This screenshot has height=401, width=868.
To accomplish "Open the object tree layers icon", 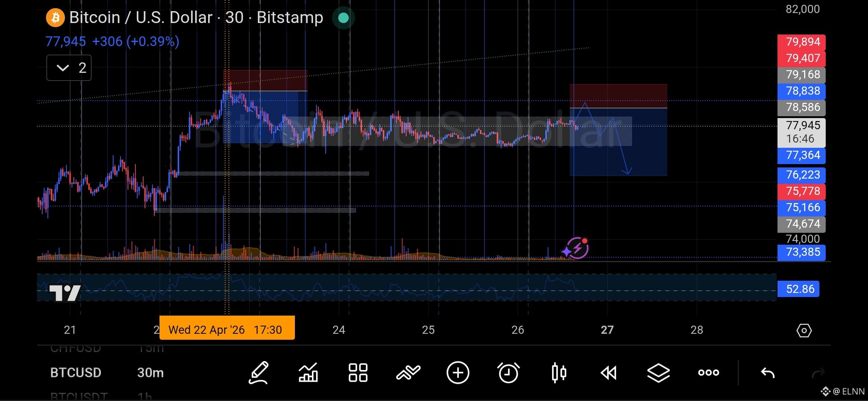I will [658, 373].
